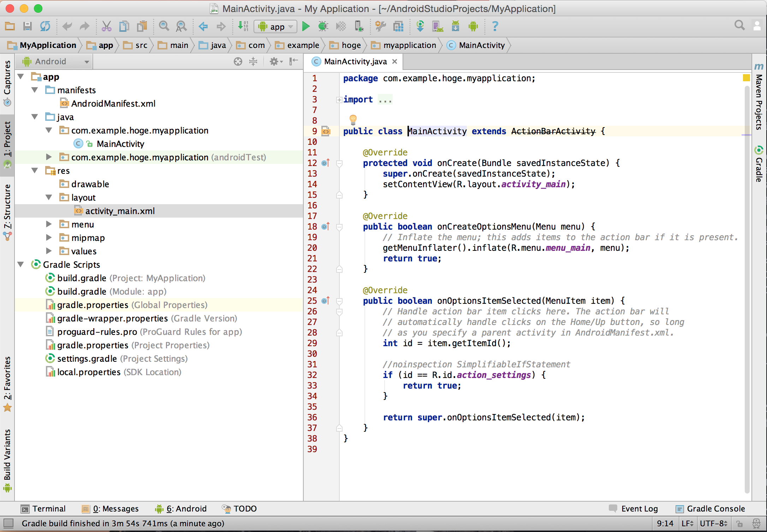
Task: Open the app run configuration dropdown
Action: click(275, 26)
